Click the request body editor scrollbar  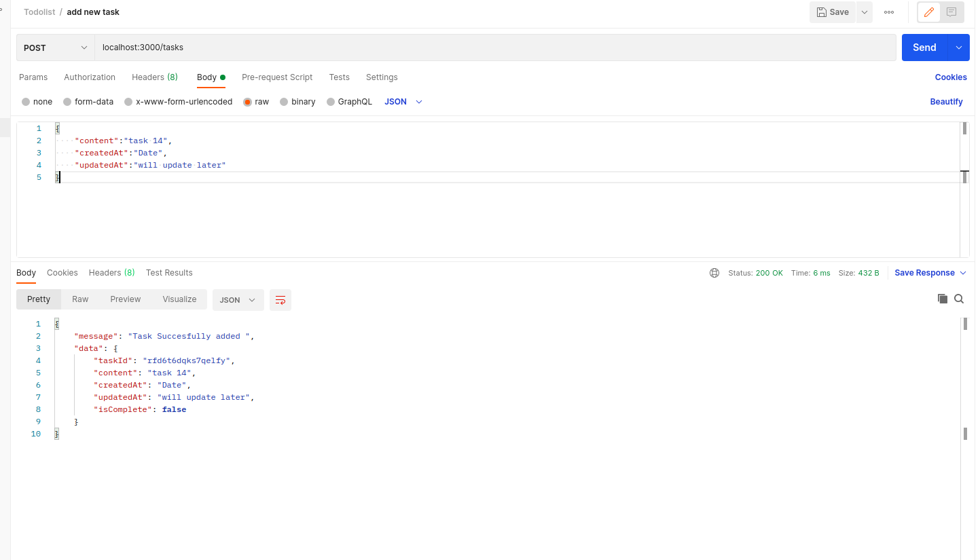pos(964,189)
